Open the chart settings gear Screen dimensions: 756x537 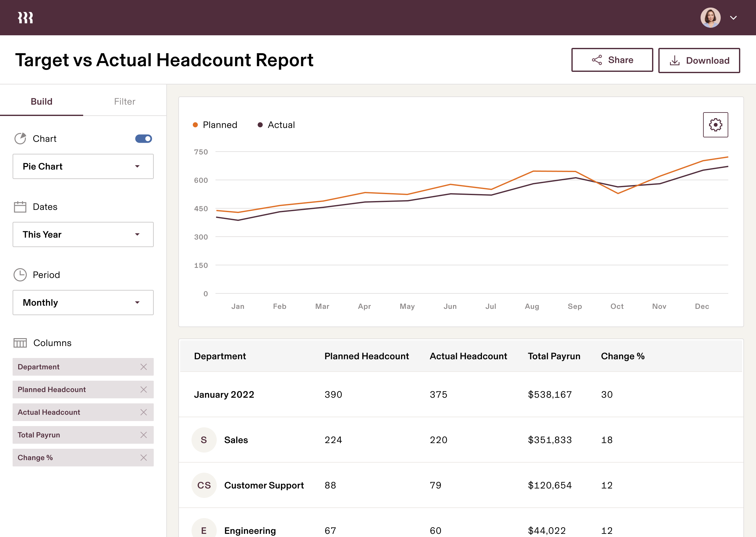pos(715,125)
